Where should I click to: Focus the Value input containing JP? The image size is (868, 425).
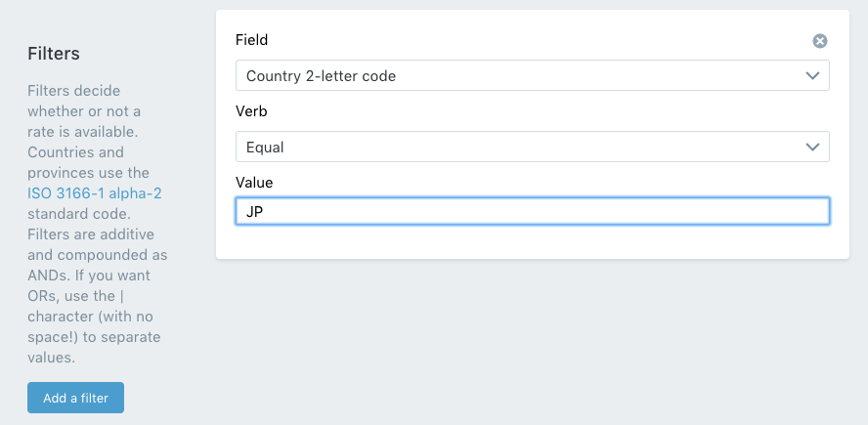point(532,211)
